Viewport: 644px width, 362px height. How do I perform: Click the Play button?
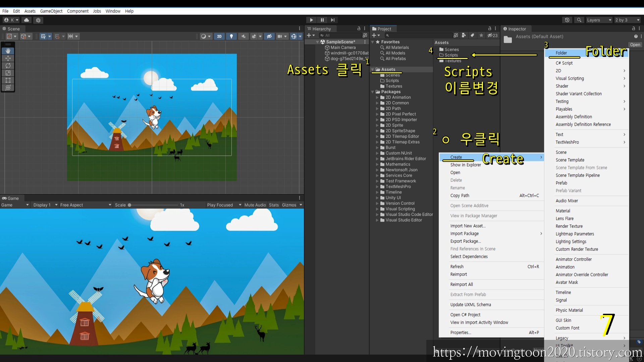(x=311, y=20)
